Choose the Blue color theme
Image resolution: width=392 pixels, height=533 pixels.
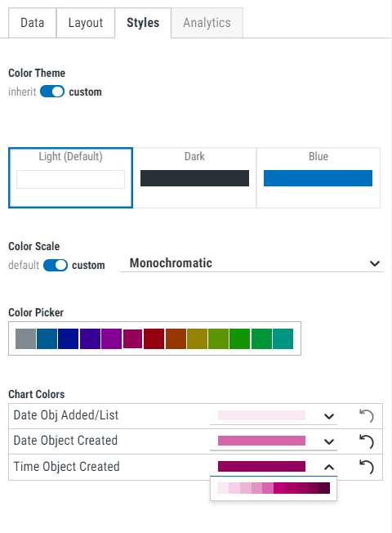[318, 177]
